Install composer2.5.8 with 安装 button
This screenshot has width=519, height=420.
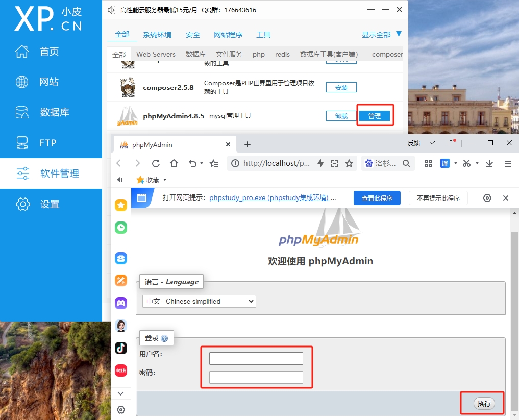click(341, 87)
